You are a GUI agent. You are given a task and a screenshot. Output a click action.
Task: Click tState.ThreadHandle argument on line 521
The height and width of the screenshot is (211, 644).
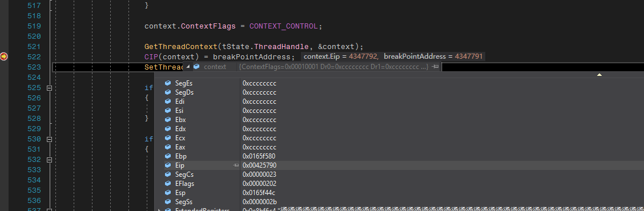[x=265, y=46]
